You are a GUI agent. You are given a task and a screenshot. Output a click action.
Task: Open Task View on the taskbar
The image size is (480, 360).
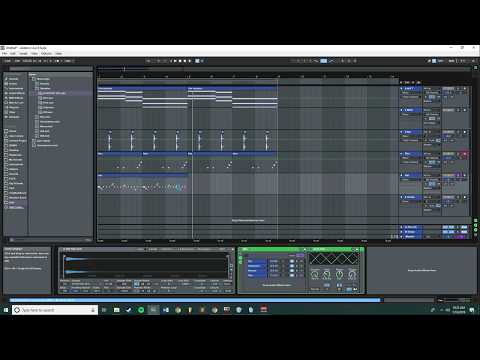tap(104, 310)
